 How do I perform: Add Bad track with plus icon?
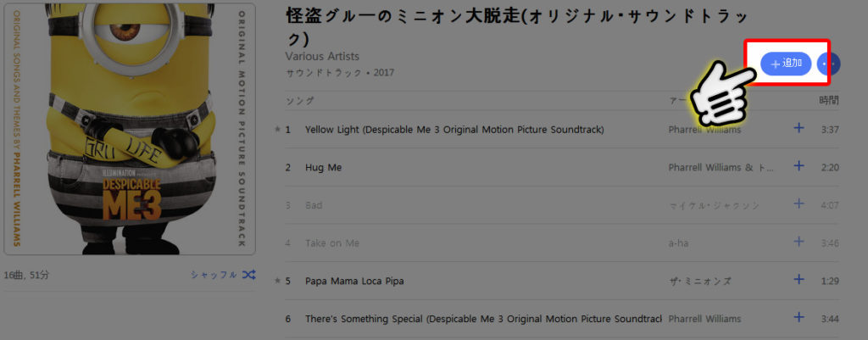coord(798,203)
